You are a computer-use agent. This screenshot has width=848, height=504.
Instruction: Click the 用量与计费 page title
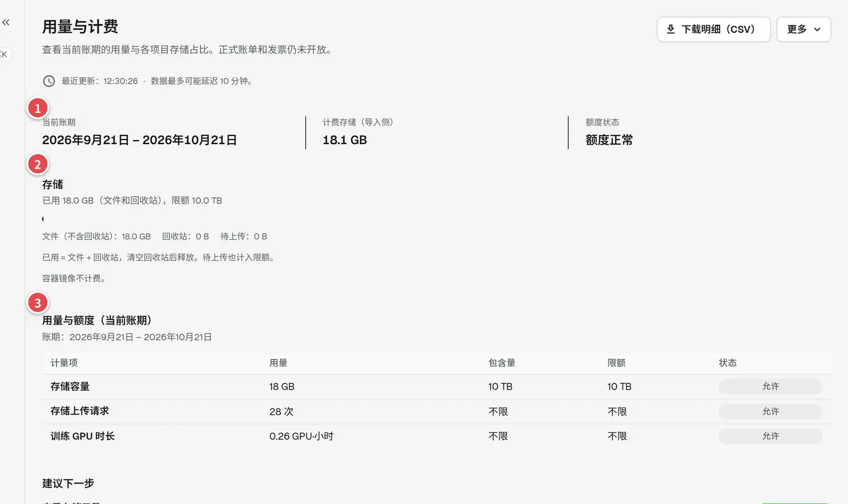click(x=80, y=26)
